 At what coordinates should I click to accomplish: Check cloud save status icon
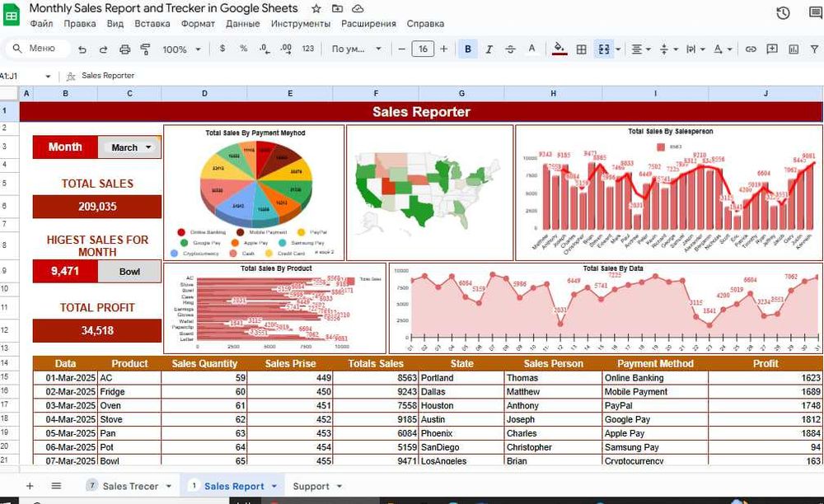(x=358, y=9)
